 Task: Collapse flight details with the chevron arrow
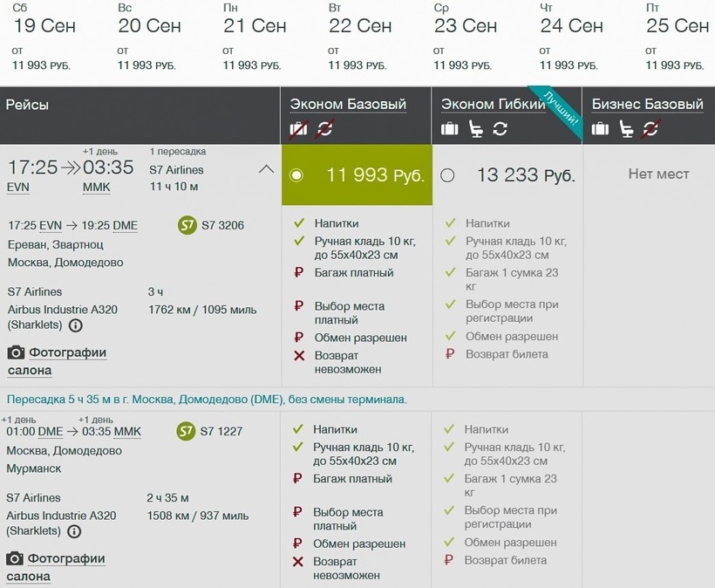(267, 169)
